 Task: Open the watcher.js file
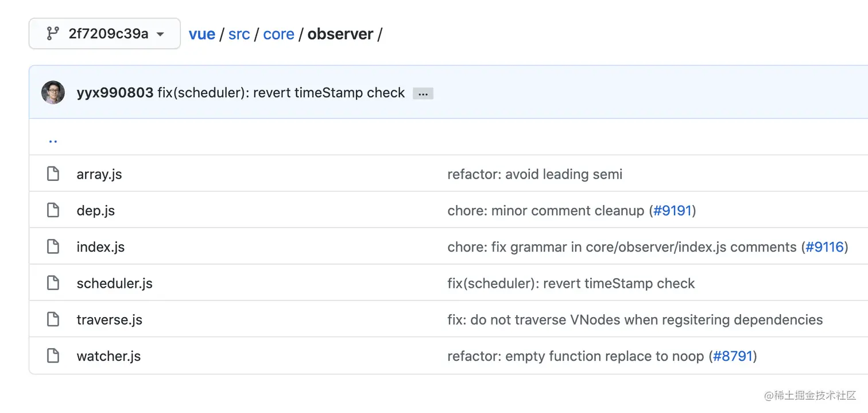[x=108, y=356]
